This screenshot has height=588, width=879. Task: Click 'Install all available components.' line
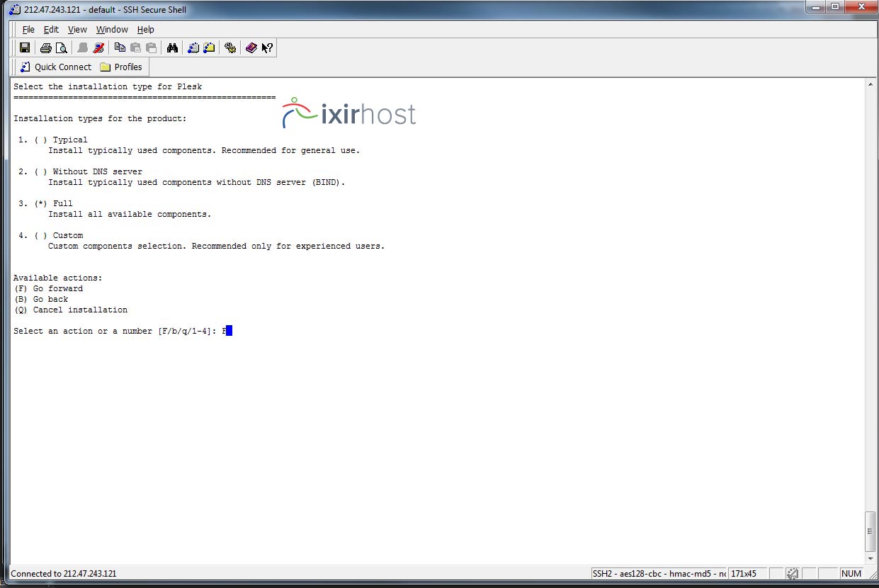tap(130, 214)
